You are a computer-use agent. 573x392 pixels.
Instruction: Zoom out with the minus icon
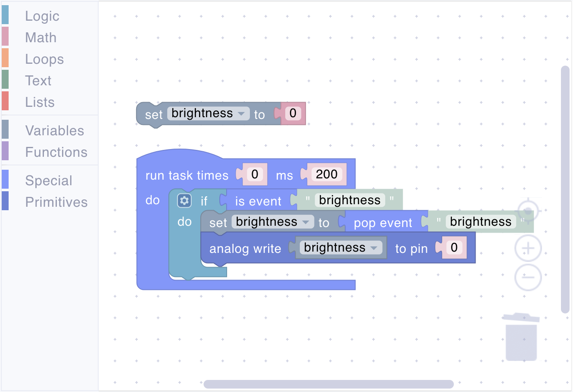528,277
